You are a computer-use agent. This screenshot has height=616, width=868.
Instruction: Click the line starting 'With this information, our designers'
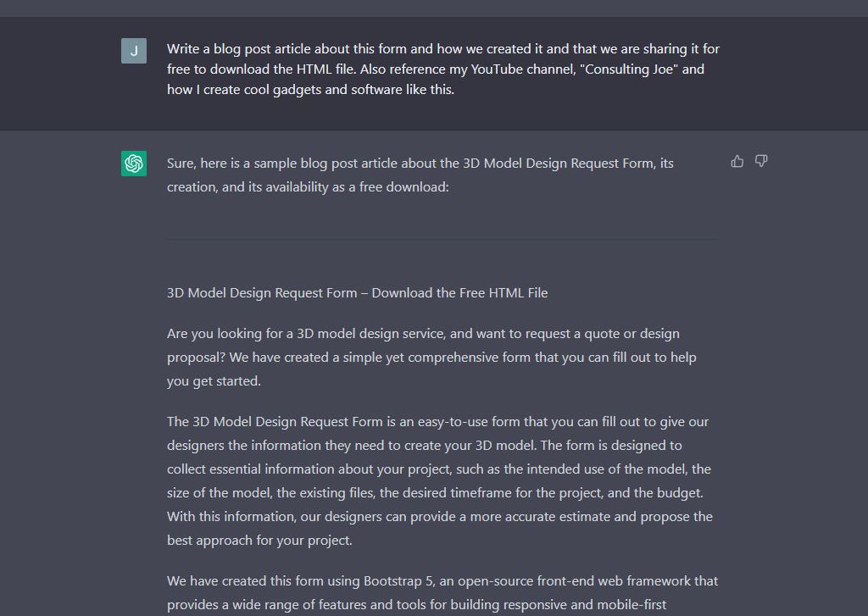coord(440,516)
